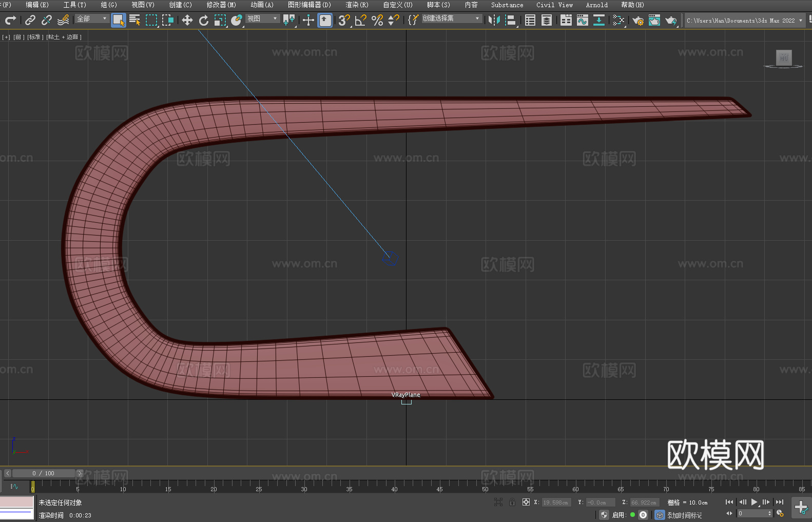Open the 创建选择集 named selection dropdown
The height and width of the screenshot is (522, 812).
(x=452, y=18)
